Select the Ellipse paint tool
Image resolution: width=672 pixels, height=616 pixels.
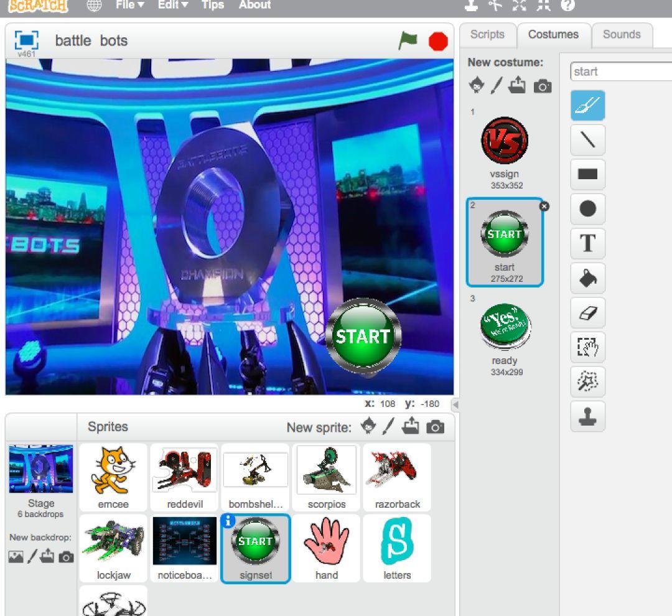(x=587, y=209)
